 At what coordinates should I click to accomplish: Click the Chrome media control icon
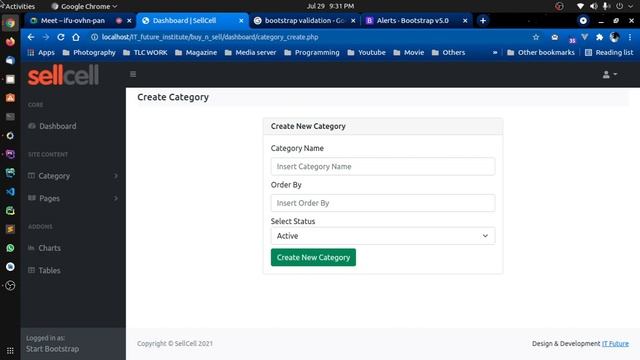tap(583, 20)
